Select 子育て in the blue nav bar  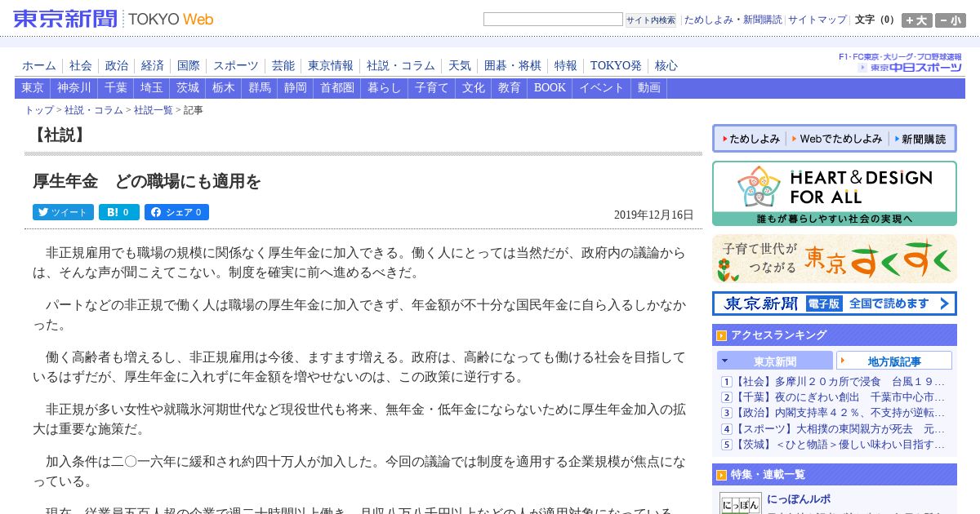pyautogui.click(x=432, y=88)
